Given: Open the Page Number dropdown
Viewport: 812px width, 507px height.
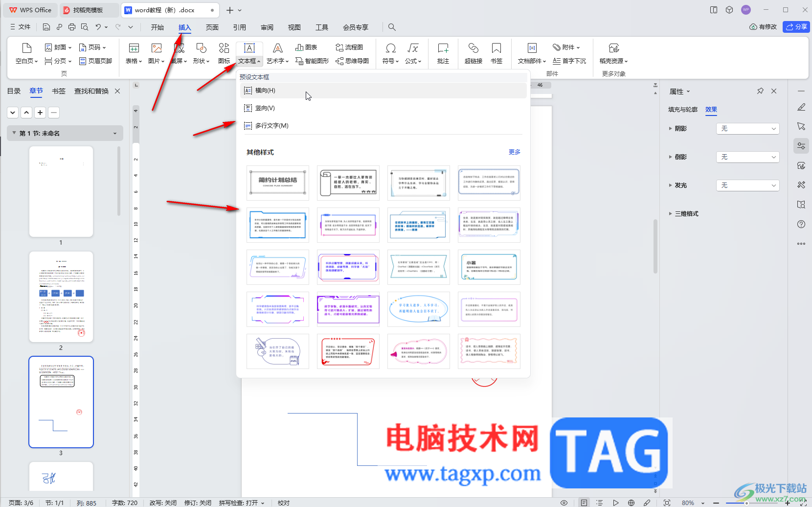Looking at the screenshot, I should pos(92,47).
